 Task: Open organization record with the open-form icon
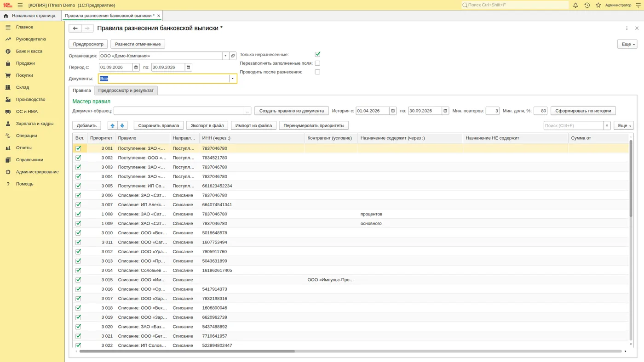(x=233, y=56)
